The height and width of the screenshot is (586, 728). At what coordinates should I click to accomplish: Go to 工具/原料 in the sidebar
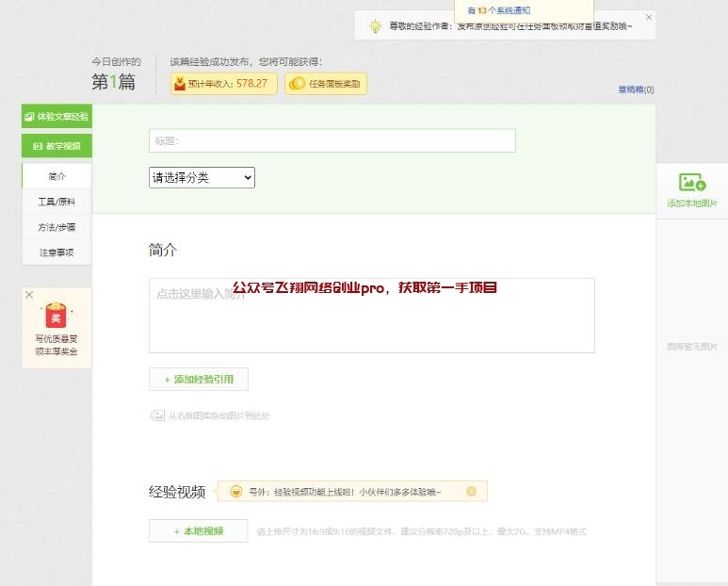[57, 202]
